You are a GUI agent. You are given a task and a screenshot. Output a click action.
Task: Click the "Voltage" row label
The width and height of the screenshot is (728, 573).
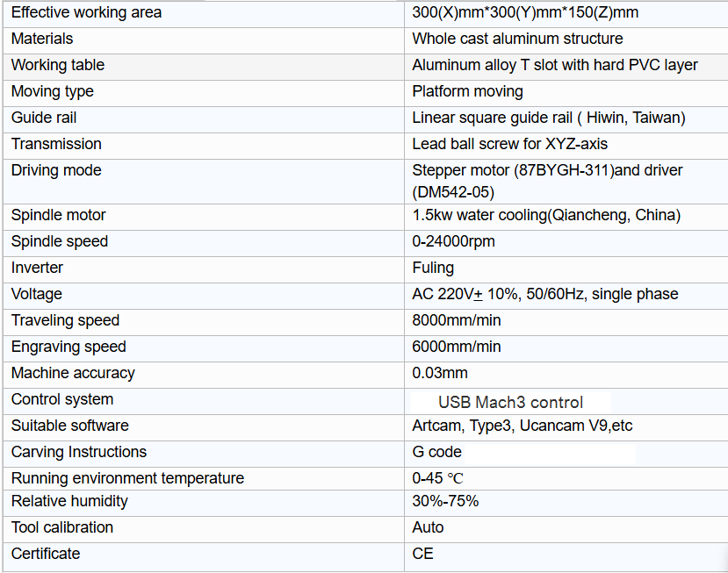pyautogui.click(x=37, y=294)
